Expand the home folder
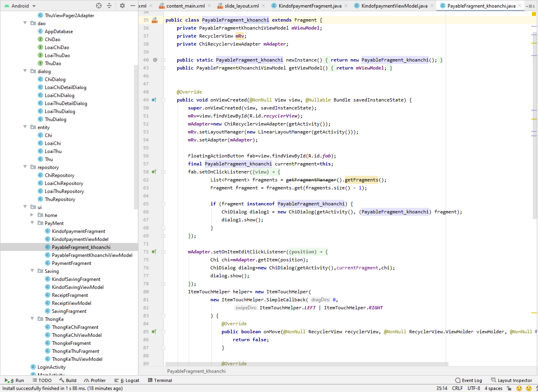 tap(32, 215)
